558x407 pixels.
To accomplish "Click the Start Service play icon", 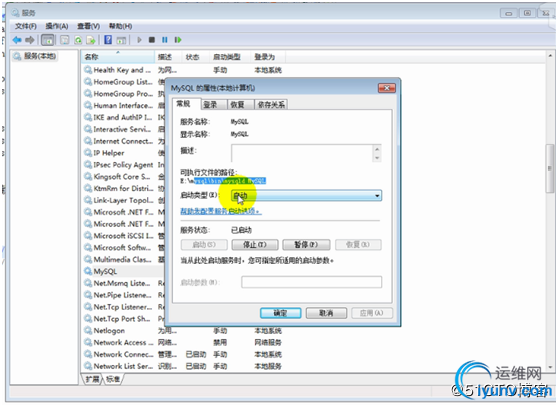I will (x=140, y=40).
